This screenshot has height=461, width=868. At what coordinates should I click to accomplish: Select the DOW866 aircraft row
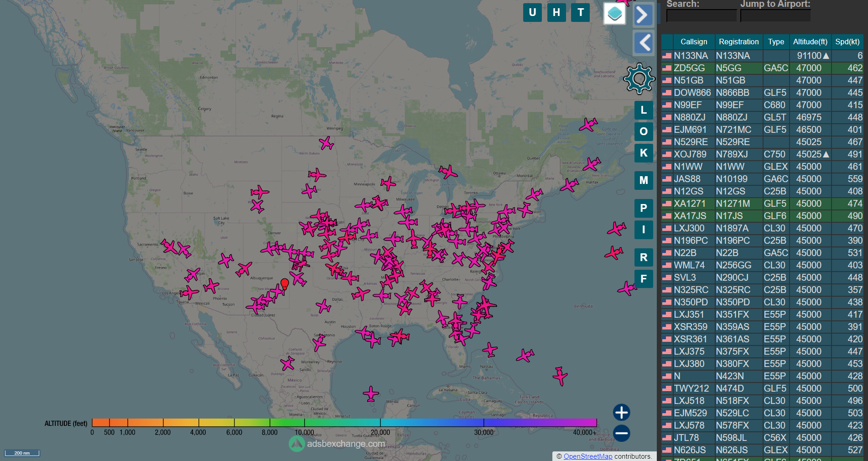pos(762,93)
